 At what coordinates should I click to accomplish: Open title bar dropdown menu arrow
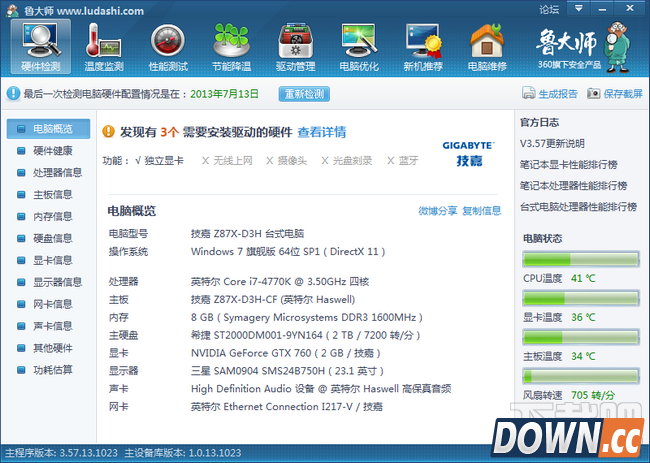[579, 8]
